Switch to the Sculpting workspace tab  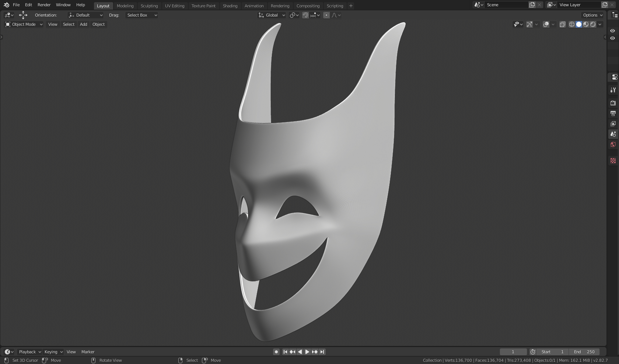[x=149, y=6]
